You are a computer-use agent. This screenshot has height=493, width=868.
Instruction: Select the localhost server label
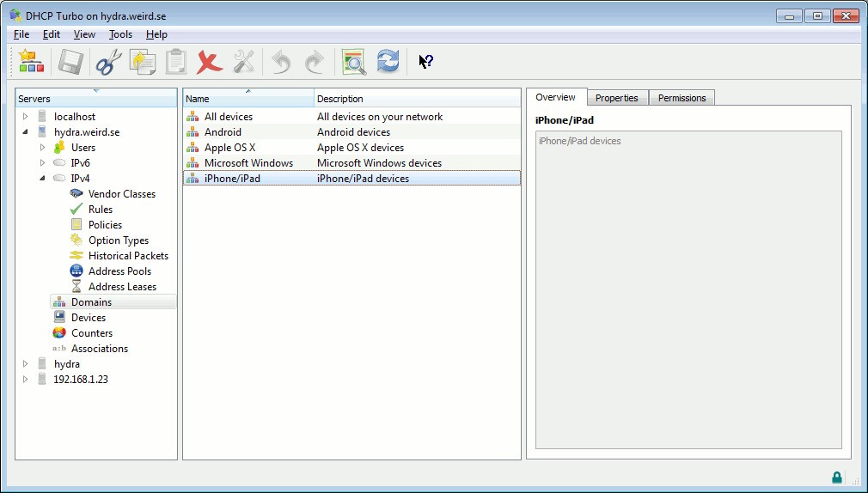75,117
